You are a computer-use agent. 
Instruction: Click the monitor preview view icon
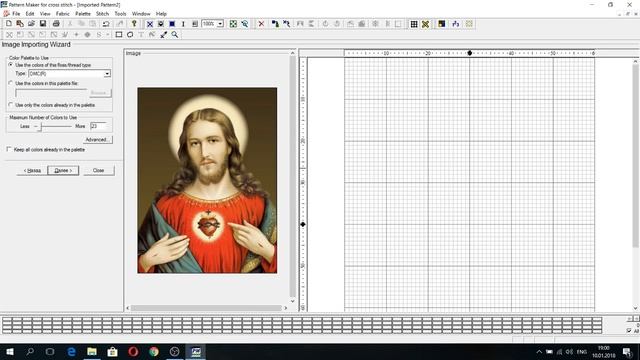pyautogui.click(x=161, y=24)
